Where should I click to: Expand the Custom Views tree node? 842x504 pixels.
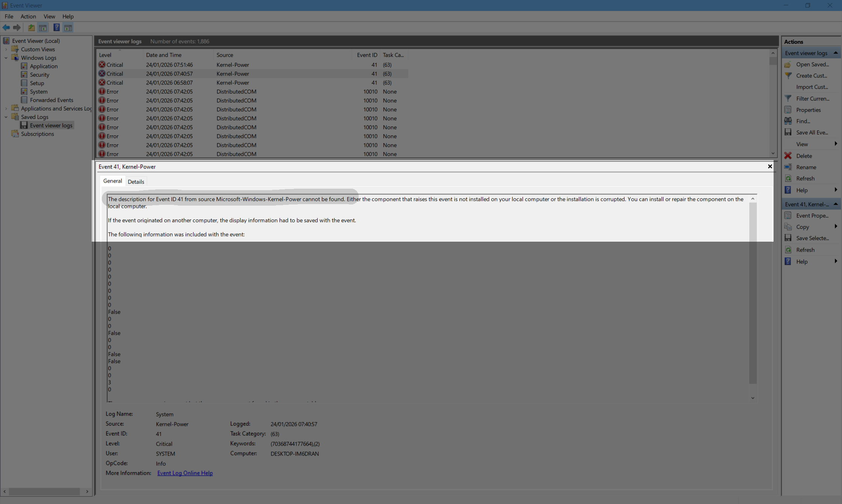tap(6, 49)
